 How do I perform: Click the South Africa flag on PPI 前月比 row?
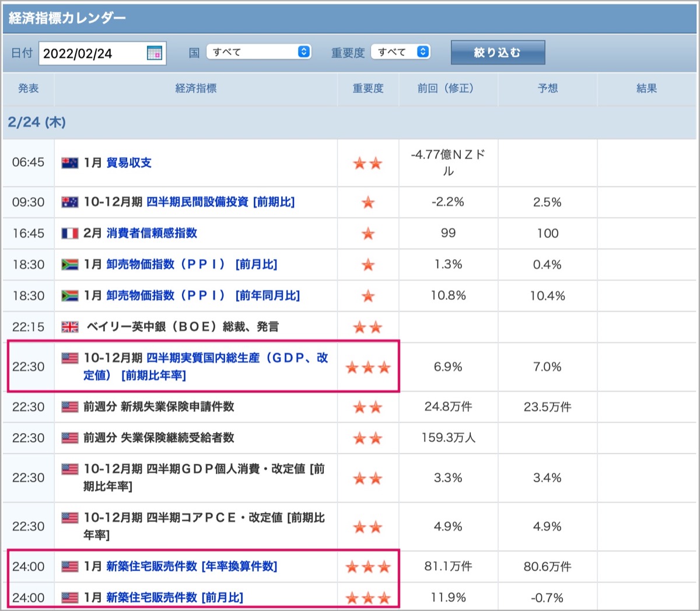(70, 264)
